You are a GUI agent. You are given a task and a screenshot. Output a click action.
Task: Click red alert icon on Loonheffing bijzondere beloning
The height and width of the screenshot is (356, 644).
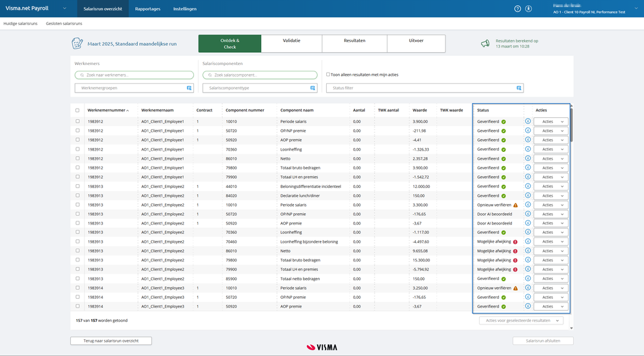tap(515, 242)
